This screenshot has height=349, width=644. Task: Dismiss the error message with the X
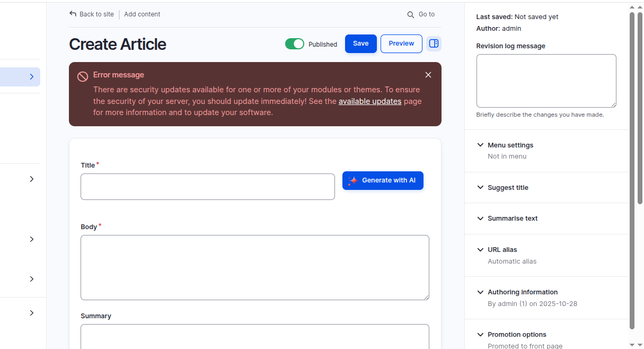click(x=428, y=75)
